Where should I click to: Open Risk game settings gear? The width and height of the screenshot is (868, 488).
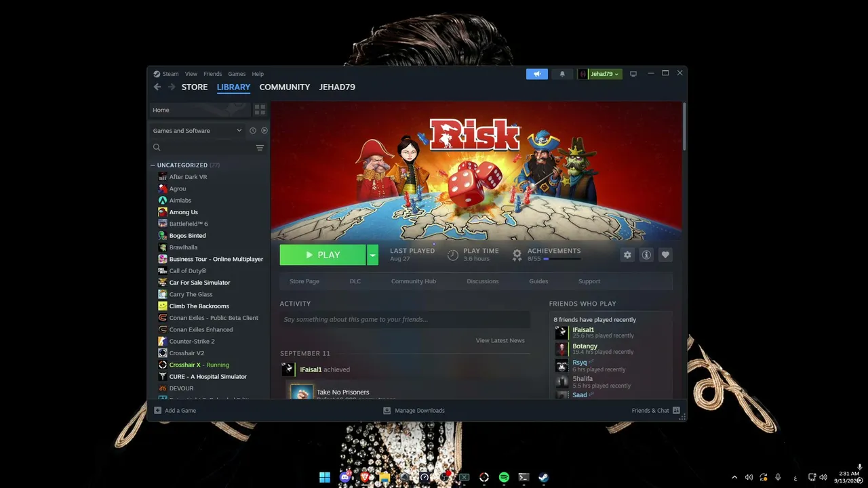click(627, 255)
